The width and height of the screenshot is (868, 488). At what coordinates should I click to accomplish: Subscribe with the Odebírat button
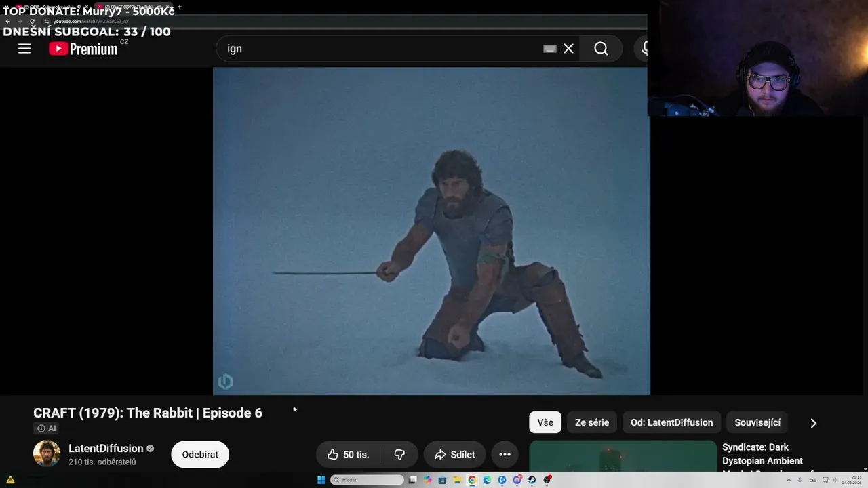point(200,454)
